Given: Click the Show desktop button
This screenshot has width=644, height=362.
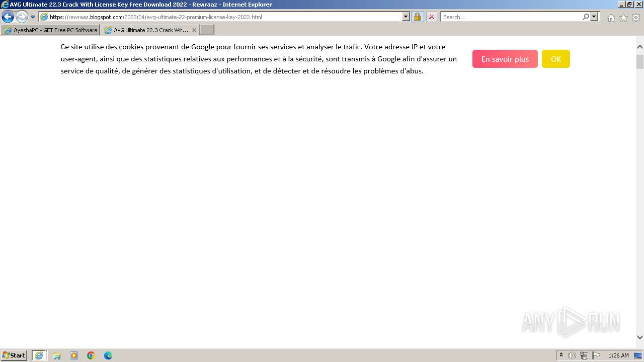Looking at the screenshot, I should 638,355.
